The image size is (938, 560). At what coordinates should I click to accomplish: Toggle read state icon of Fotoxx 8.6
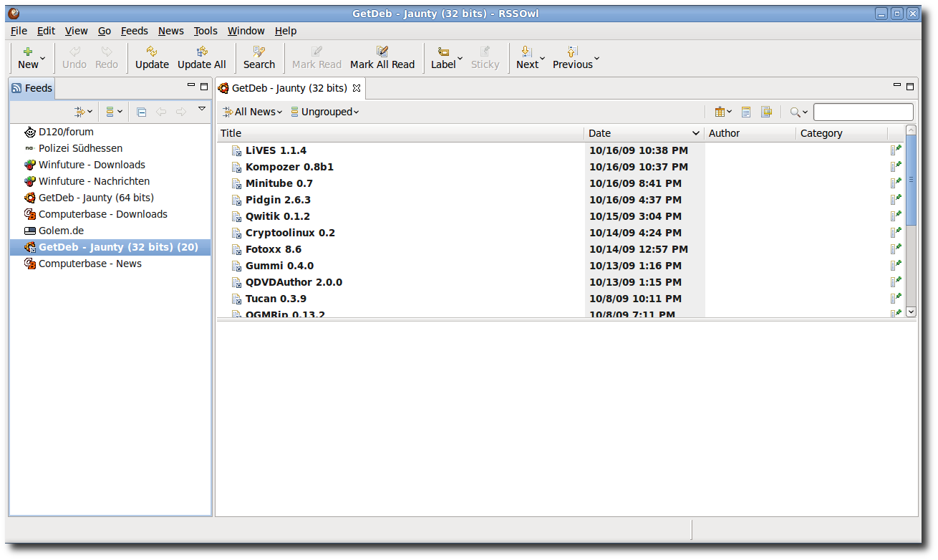tap(236, 249)
